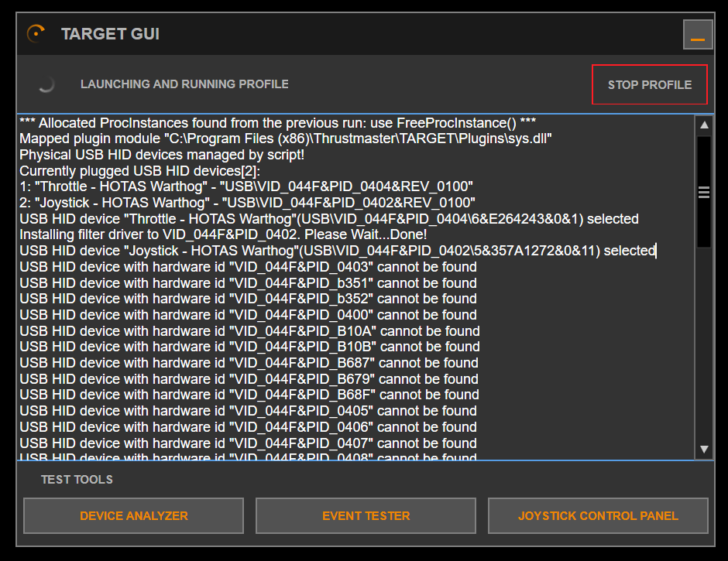Image resolution: width=728 pixels, height=561 pixels.
Task: Click the TARGET GUI logo icon
Action: [x=36, y=34]
